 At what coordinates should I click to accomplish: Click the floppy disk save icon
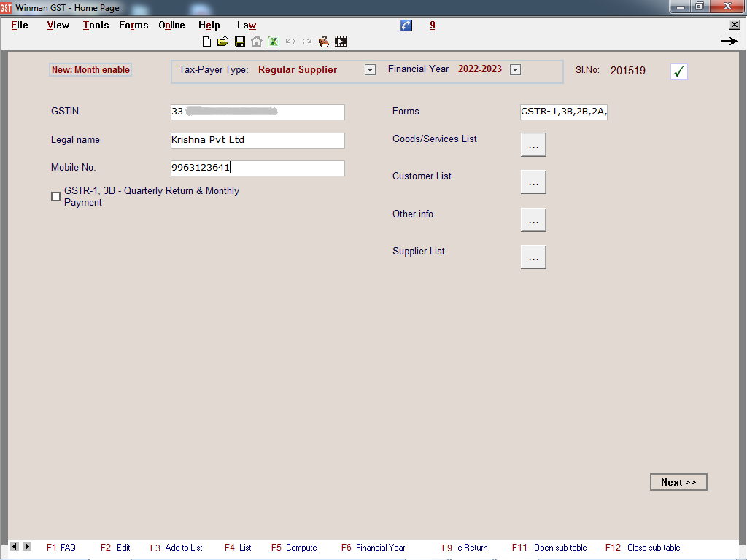point(240,42)
